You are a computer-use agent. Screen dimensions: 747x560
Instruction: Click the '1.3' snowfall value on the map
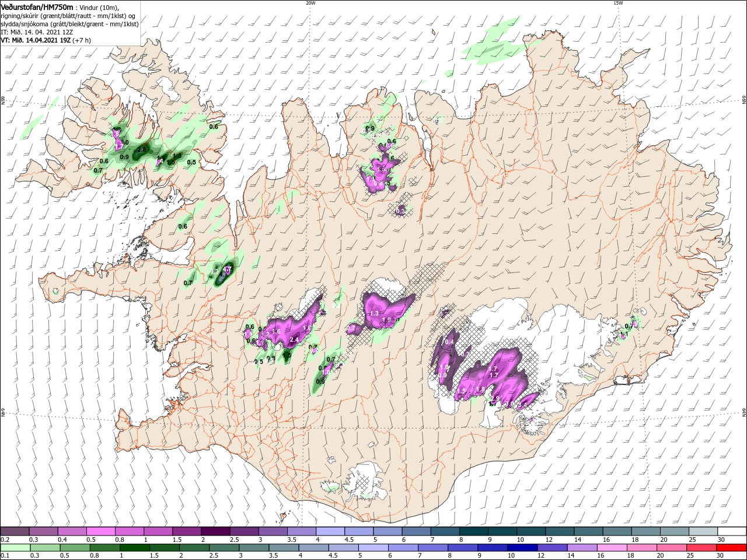374,314
